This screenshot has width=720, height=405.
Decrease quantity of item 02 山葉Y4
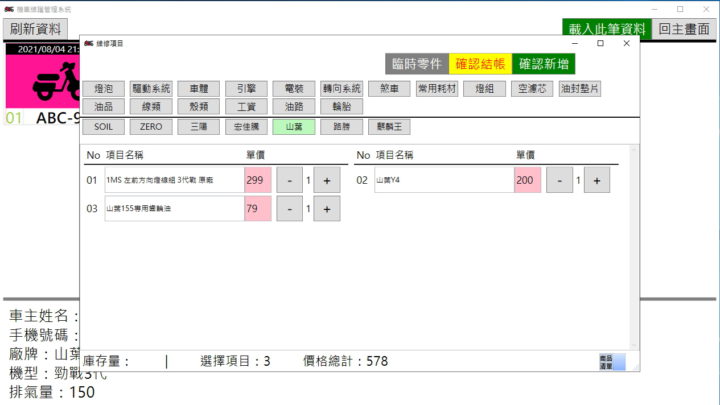click(x=560, y=181)
